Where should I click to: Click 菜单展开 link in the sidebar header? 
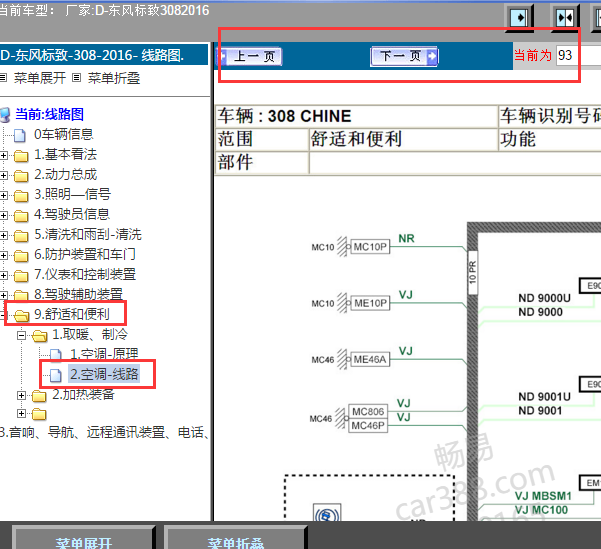39,78
